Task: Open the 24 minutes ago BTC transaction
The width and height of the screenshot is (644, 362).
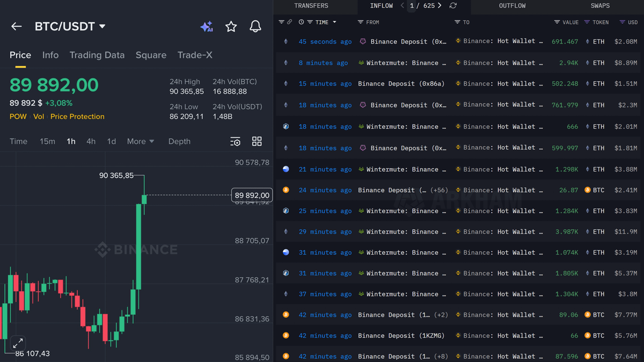Action: click(325, 190)
